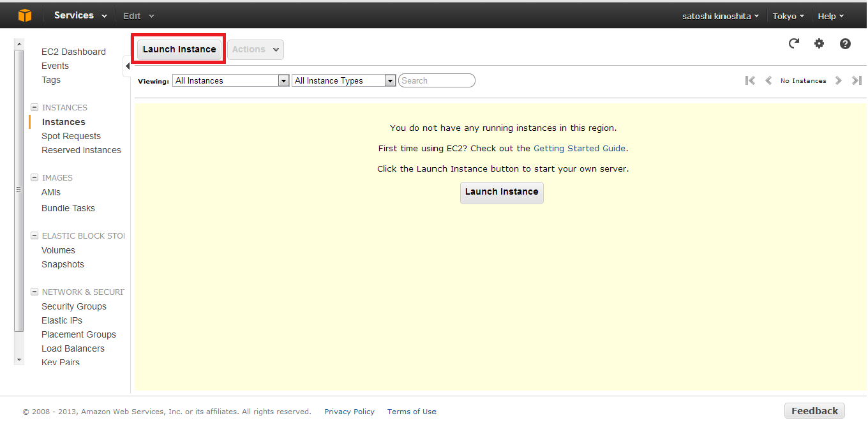This screenshot has height=448, width=868.
Task: Collapse the ELASTIC BLOCK STORE section
Action: pyautogui.click(x=34, y=235)
